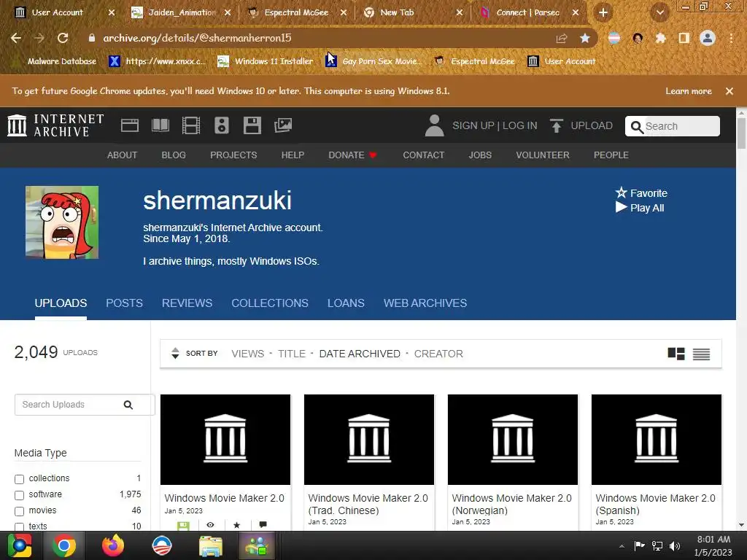
Task: Click the Internet Archive Search field
Action: tap(672, 126)
